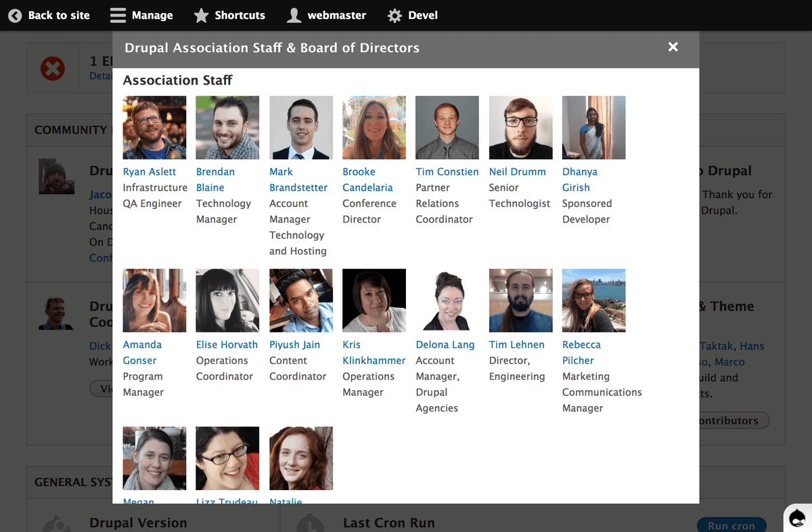Click Megan's photo thumbnail in bottom row
Screen dimensions: 812x532
pyautogui.click(x=154, y=458)
